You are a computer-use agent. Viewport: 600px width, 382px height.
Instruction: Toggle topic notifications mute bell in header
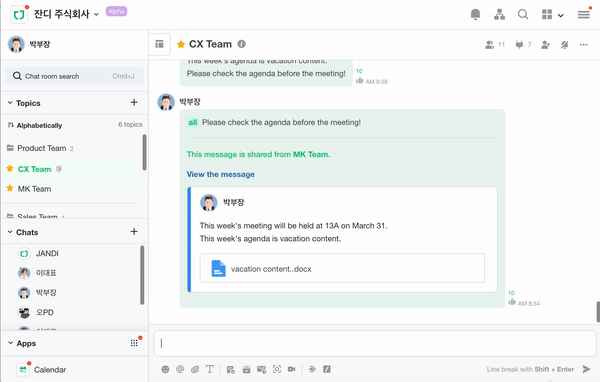point(564,45)
